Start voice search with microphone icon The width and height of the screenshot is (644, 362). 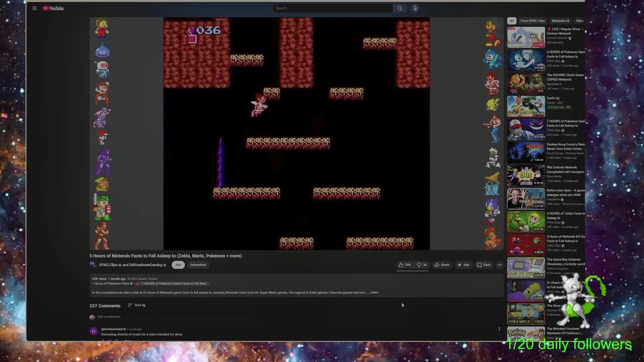point(415,8)
